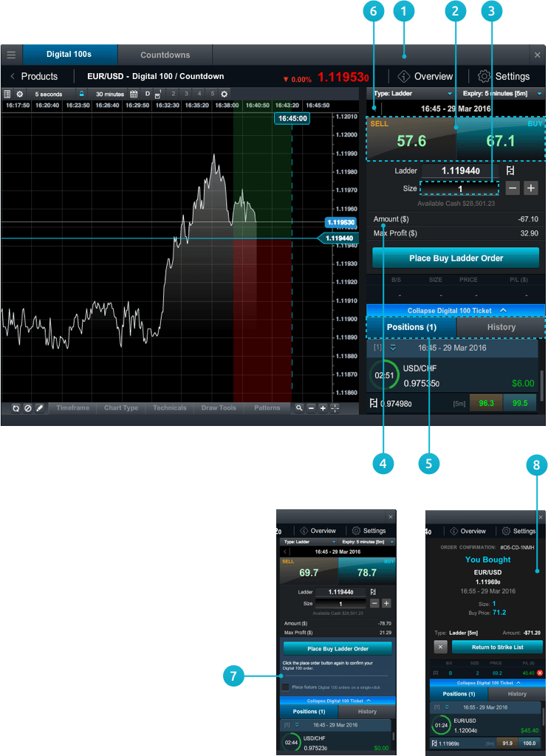Screen dimensions: 548x756
Task: Increase size with the plus button
Action: (x=531, y=188)
